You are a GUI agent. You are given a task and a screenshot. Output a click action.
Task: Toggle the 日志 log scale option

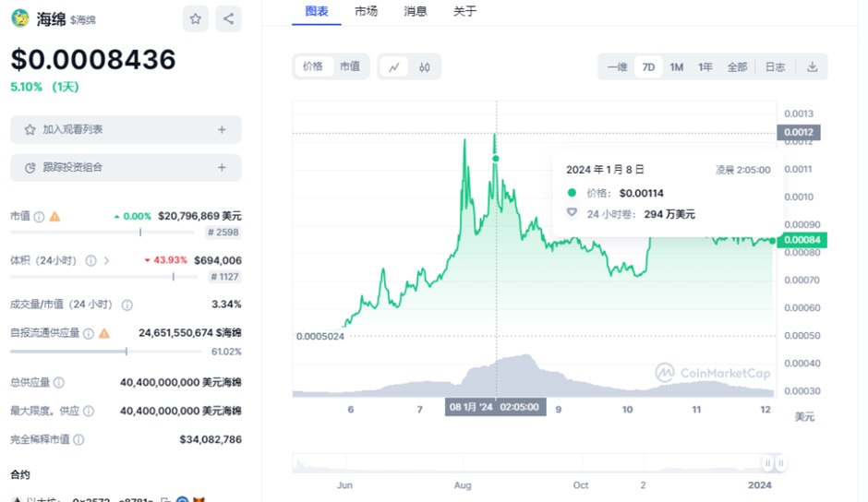tap(775, 66)
